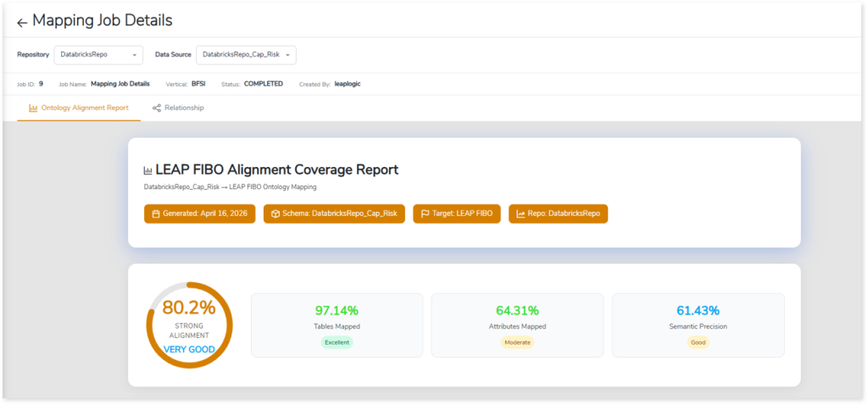Click the calendar icon in Generated badge
The image size is (868, 405).
tap(155, 214)
